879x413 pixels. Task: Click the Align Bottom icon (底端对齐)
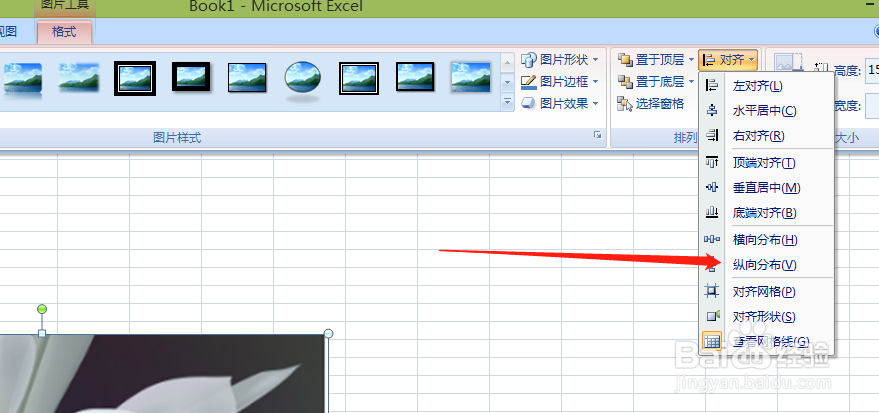712,212
